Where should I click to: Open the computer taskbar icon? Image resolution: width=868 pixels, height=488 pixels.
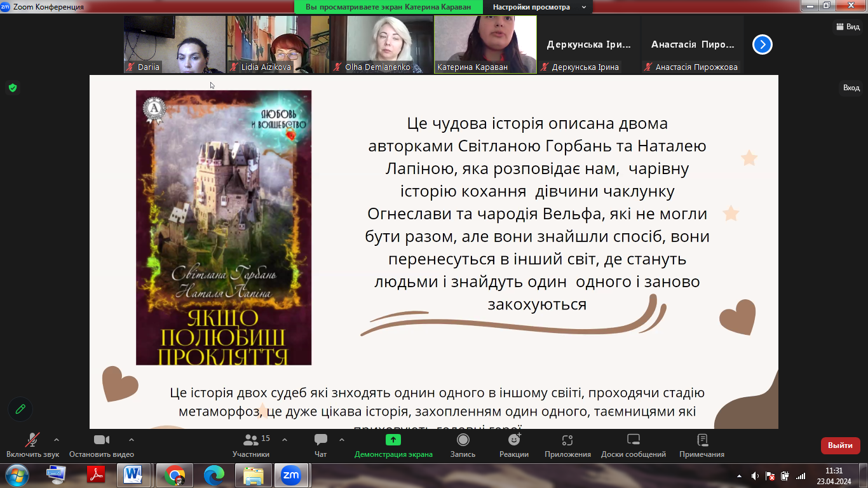click(x=57, y=475)
